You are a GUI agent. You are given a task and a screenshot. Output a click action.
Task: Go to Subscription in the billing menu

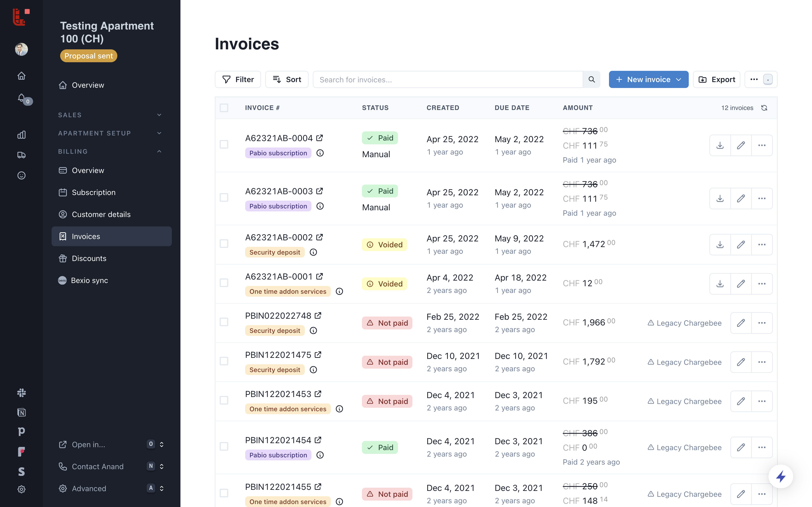pos(94,193)
